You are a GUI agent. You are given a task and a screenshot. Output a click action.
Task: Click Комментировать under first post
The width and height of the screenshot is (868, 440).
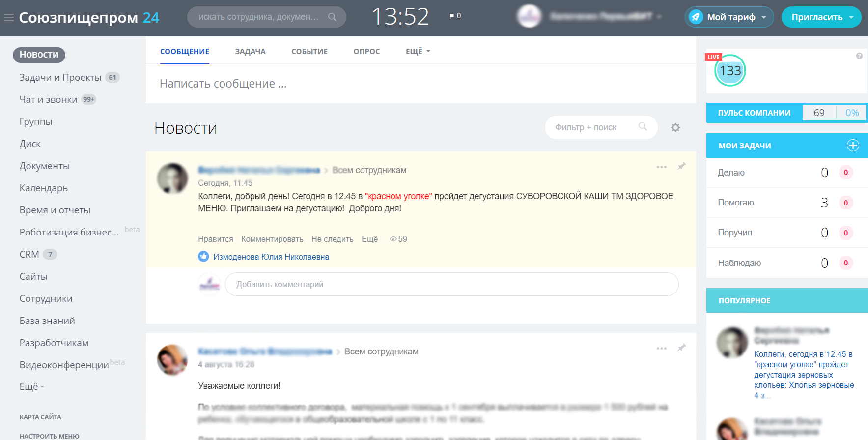click(x=272, y=239)
